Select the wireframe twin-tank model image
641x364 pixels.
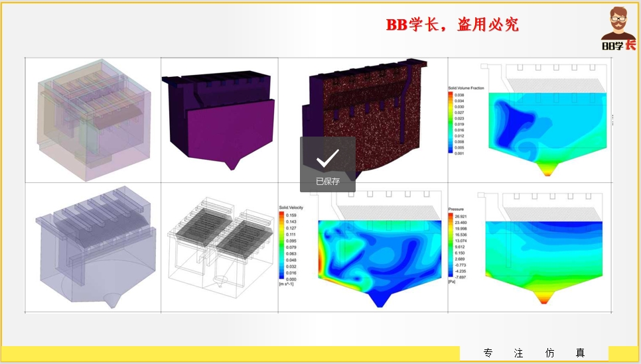click(219, 249)
